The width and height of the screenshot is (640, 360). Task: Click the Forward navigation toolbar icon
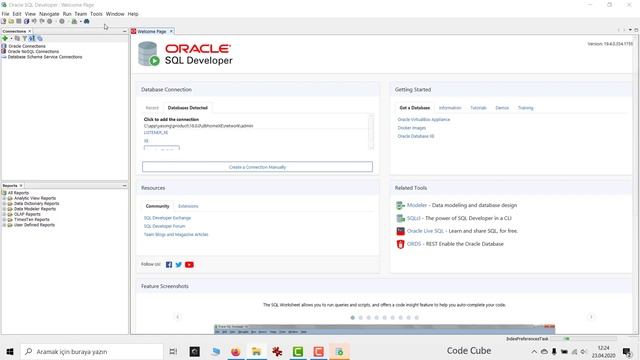pyautogui.click(x=62, y=21)
